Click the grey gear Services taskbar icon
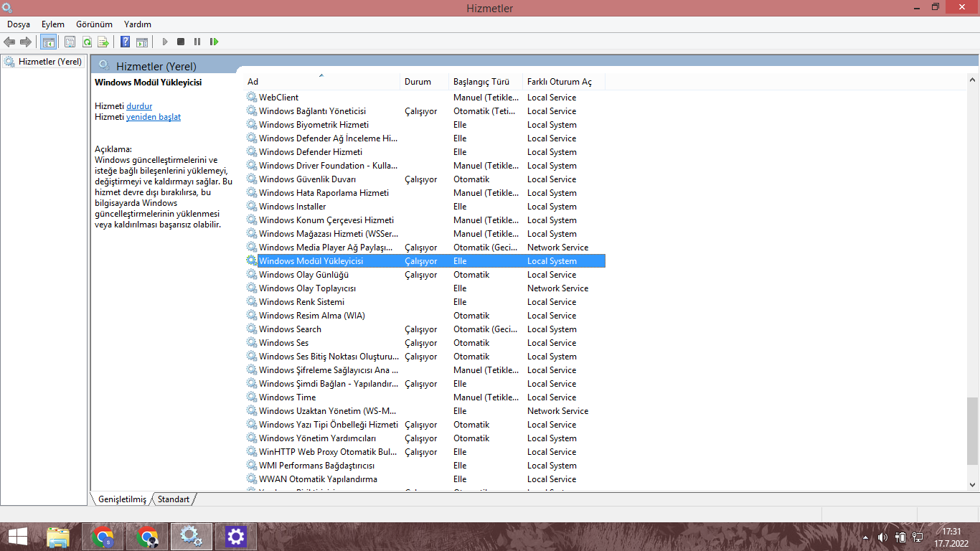The width and height of the screenshot is (980, 551). [191, 537]
